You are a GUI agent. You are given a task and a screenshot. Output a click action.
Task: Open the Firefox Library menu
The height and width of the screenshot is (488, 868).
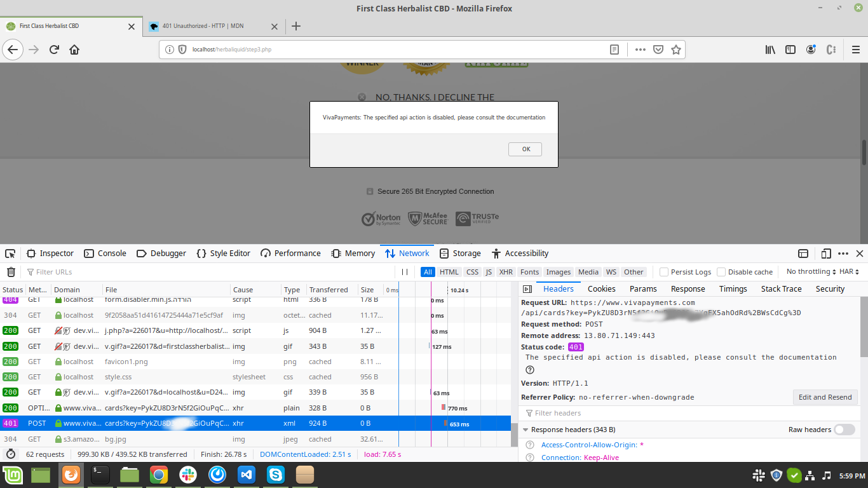pos(770,50)
